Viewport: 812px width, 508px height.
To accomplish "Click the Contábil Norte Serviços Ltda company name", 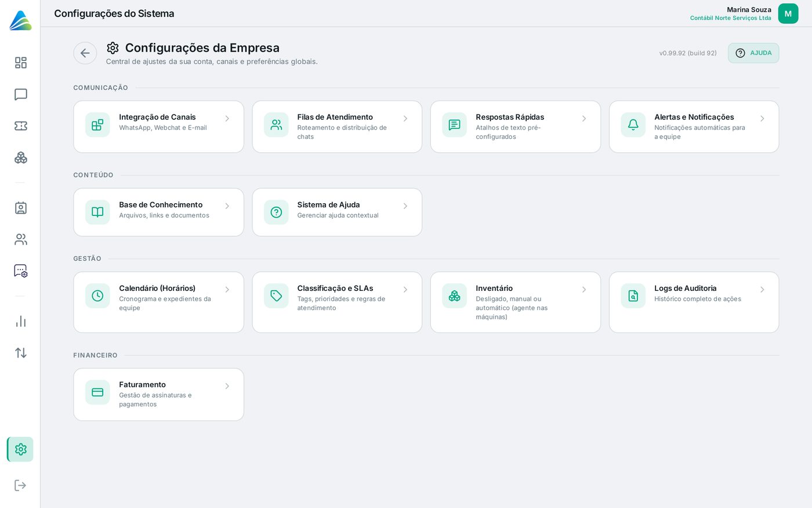I will coord(731,18).
